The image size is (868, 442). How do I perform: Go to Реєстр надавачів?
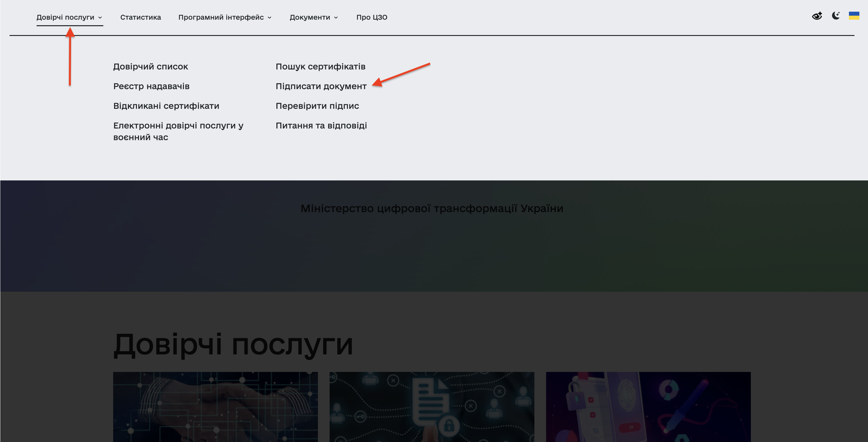[151, 86]
